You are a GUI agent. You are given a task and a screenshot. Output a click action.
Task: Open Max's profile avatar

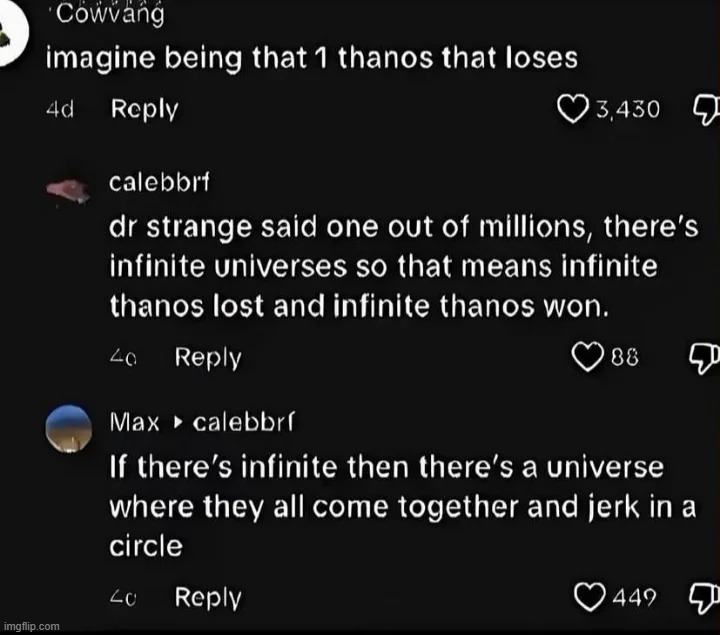coord(71,430)
